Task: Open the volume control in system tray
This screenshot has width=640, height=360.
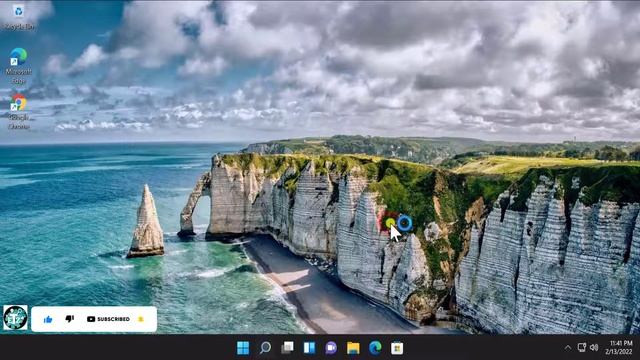Action: pos(594,348)
